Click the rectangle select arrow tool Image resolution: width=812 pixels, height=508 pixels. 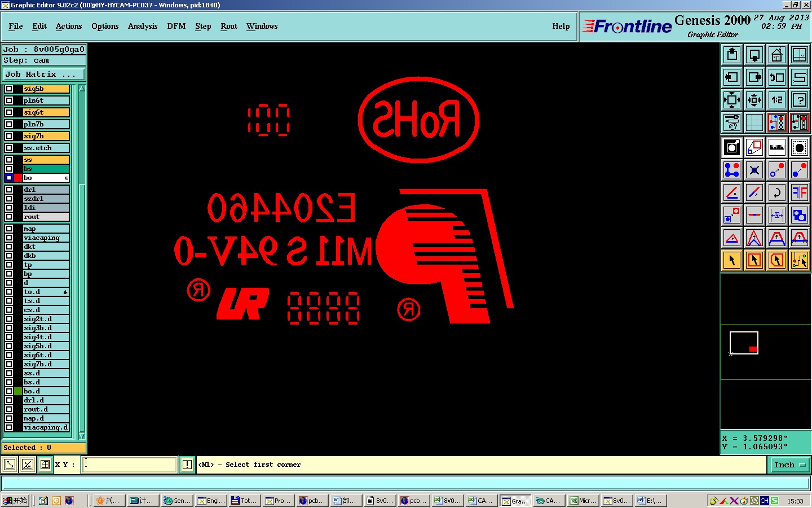tap(754, 260)
